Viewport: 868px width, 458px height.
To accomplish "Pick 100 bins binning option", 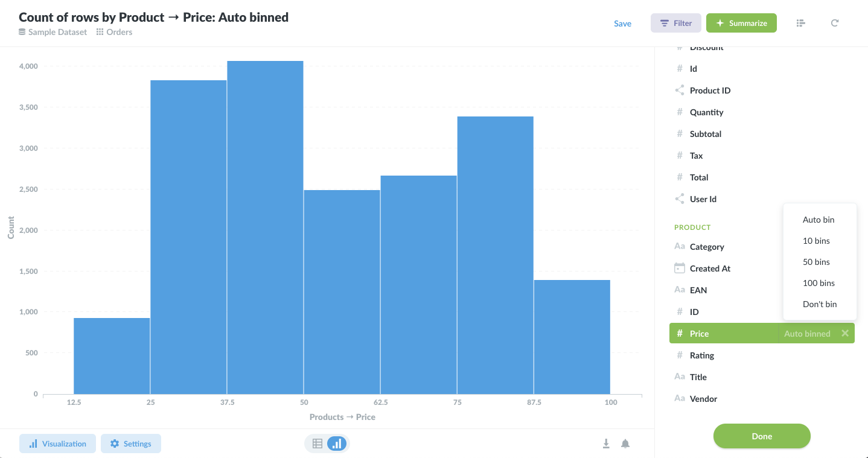I will [819, 283].
